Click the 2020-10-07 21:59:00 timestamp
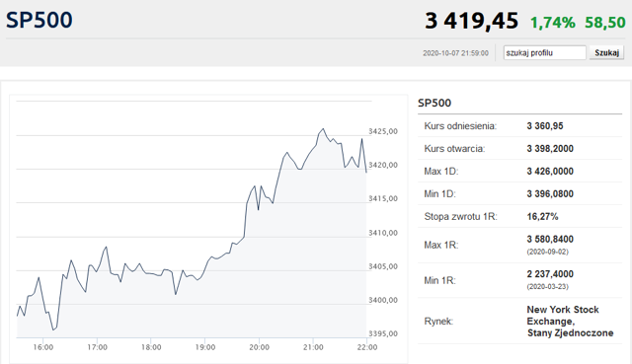 point(455,53)
